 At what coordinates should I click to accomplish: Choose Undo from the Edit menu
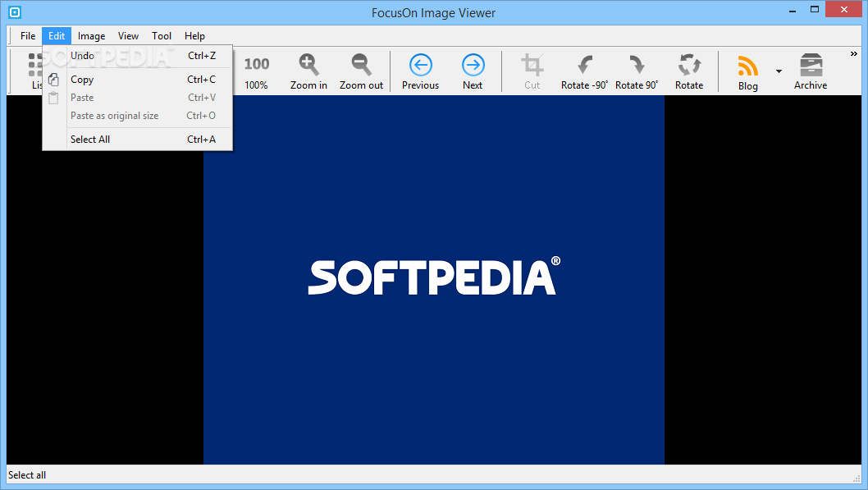[x=137, y=56]
